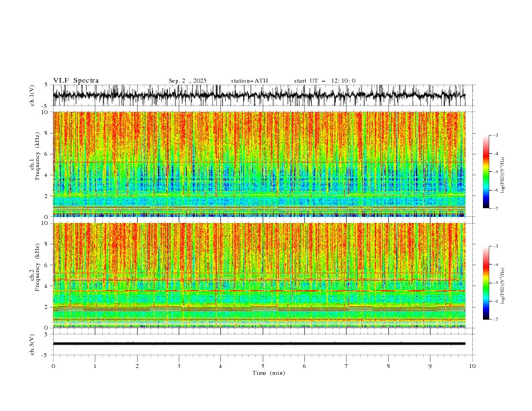Click the 'ch.1(V)' waveform axis label
This screenshot has height=411, width=532.
(x=32, y=95)
